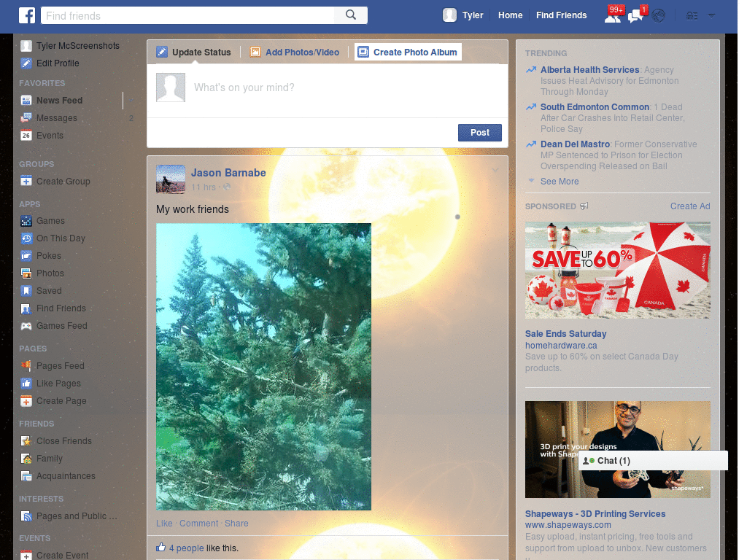Screen dimensions: 747x560
Task: Open the post options chevron on Jason's post
Action: tap(495, 170)
